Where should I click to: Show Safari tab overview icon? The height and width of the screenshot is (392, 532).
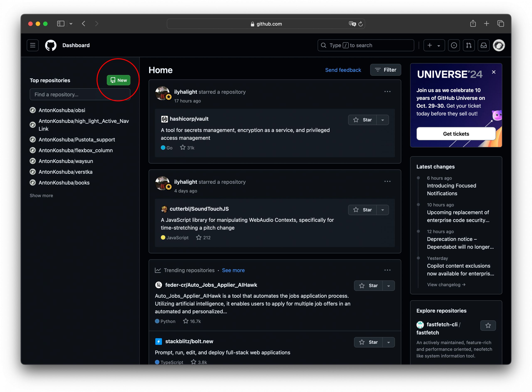click(500, 23)
